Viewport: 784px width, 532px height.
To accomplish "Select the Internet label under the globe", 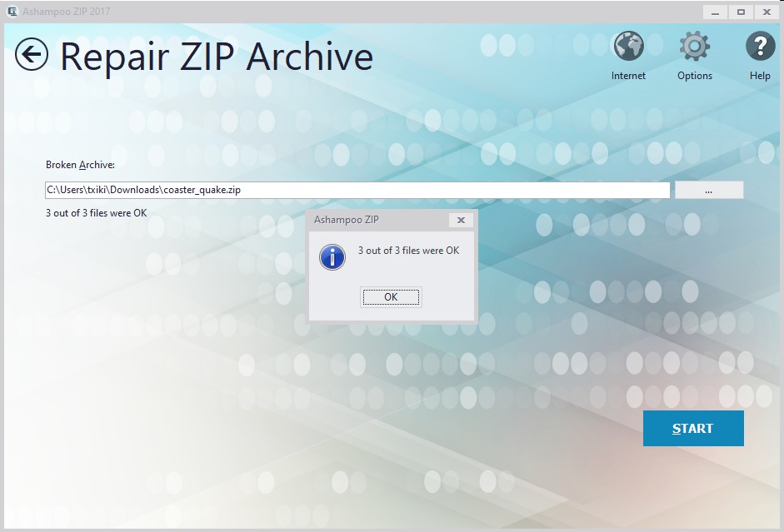I will pos(628,75).
